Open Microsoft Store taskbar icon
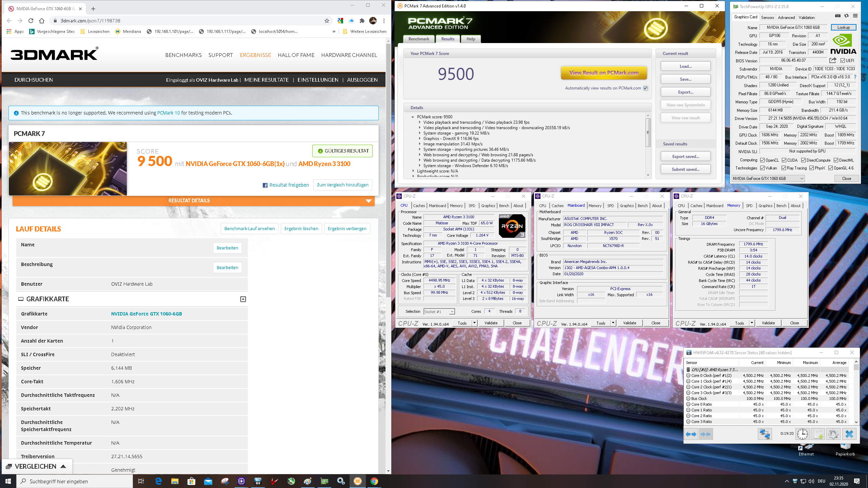This screenshot has height=488, width=868. tap(191, 481)
